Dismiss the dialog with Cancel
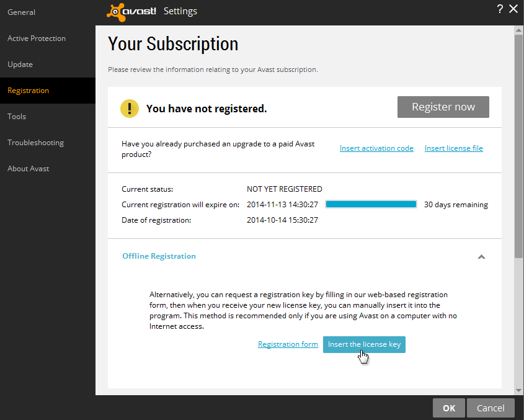524x420 pixels. point(491,408)
